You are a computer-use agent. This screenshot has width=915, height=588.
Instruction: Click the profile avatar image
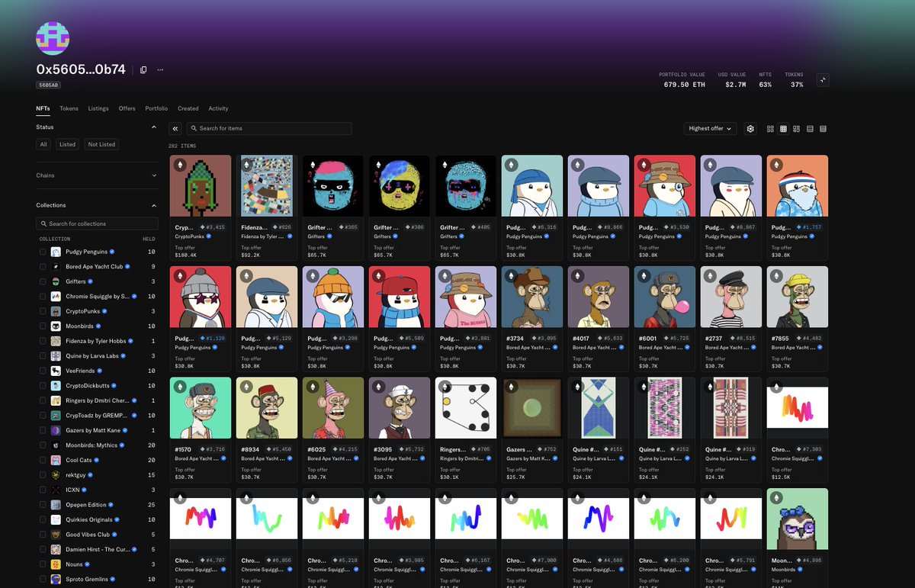[53, 38]
